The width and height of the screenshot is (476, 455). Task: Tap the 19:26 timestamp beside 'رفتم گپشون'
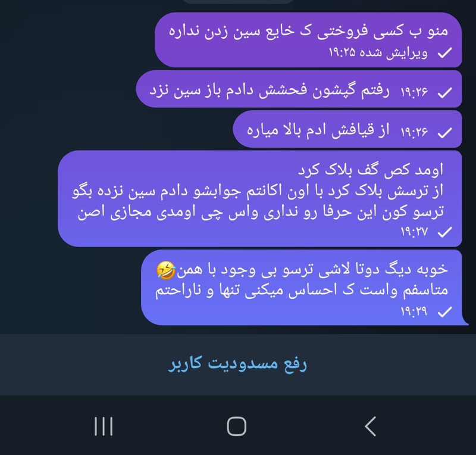(x=414, y=92)
